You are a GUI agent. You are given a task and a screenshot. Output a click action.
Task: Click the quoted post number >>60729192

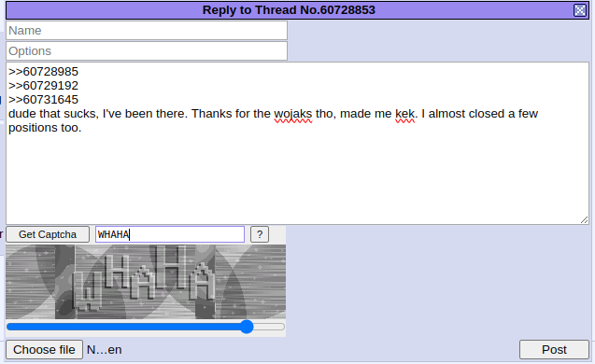point(43,86)
